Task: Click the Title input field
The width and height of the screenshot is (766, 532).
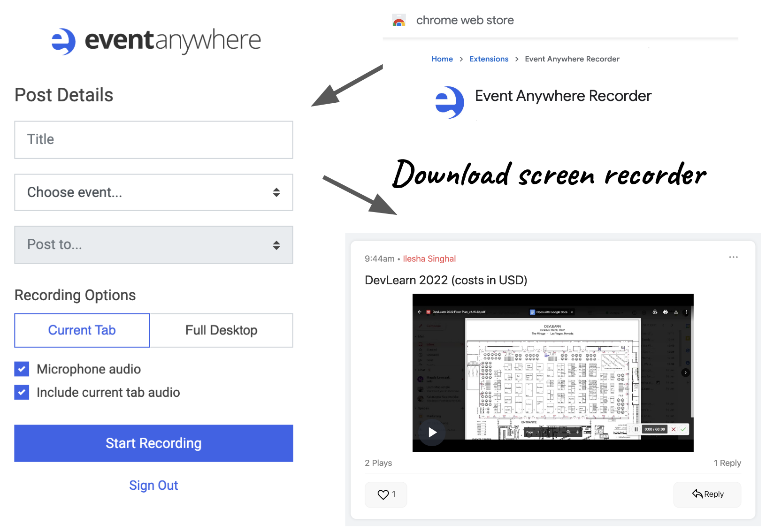Action: tap(153, 139)
